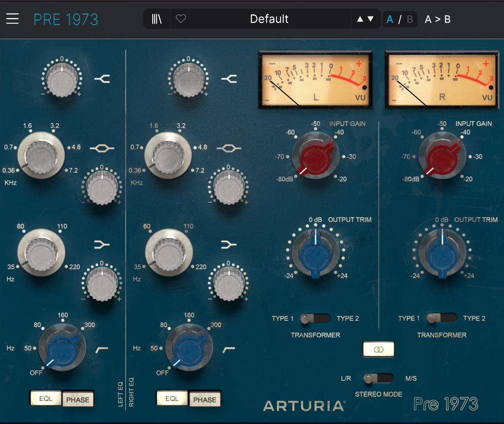Screen dimensions: 504x424
Task: Open the Default preset name dropdown
Action: [x=269, y=19]
